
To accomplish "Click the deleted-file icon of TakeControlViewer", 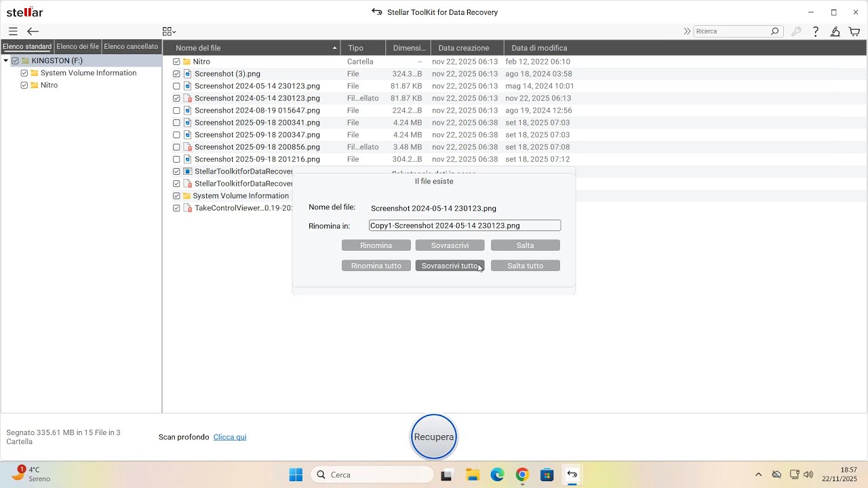I will pyautogui.click(x=188, y=208).
